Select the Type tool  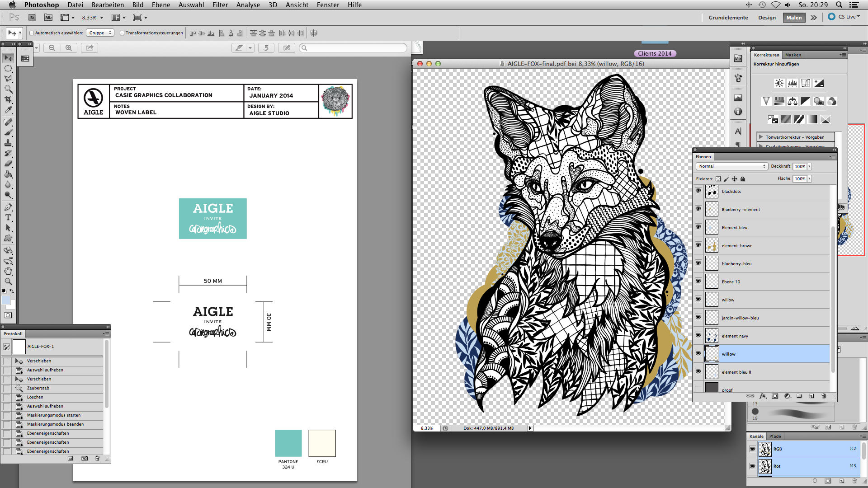click(x=8, y=217)
